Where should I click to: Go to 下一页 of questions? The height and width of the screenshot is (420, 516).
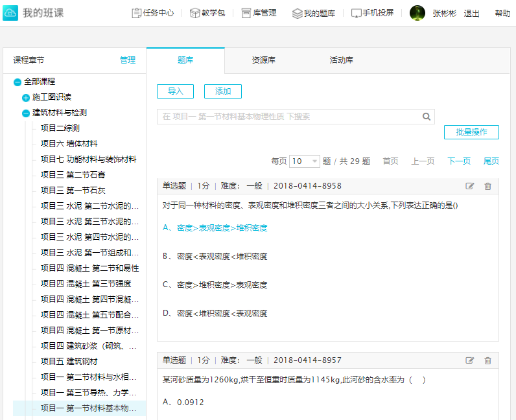point(458,161)
